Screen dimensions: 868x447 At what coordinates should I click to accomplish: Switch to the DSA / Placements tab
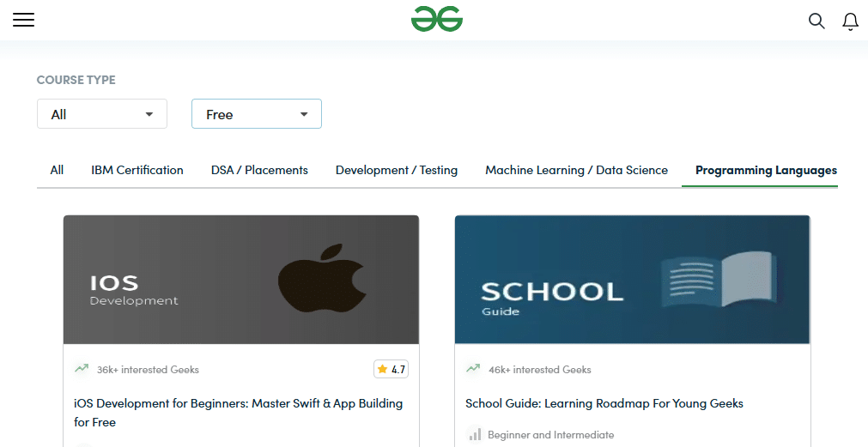click(x=259, y=171)
